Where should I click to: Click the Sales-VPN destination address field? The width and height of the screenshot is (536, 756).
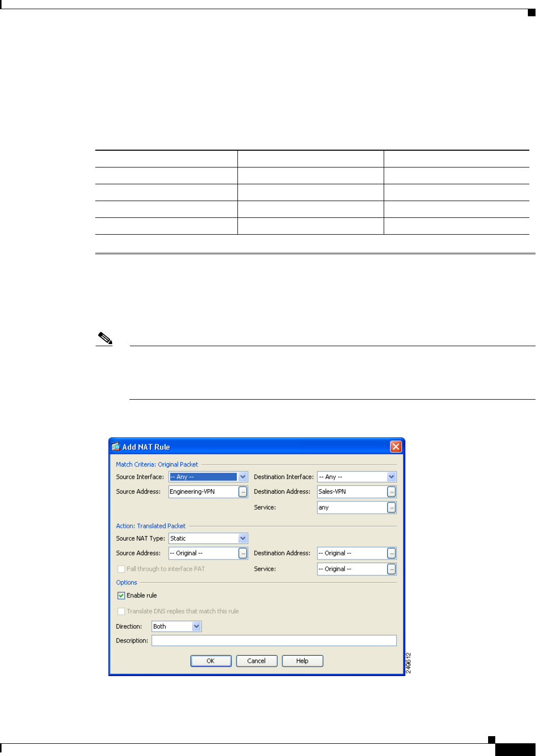[x=352, y=492]
